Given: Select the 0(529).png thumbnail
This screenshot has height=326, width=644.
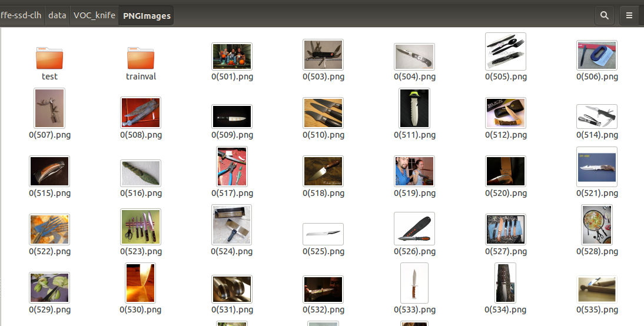Looking at the screenshot, I should click(x=49, y=287).
